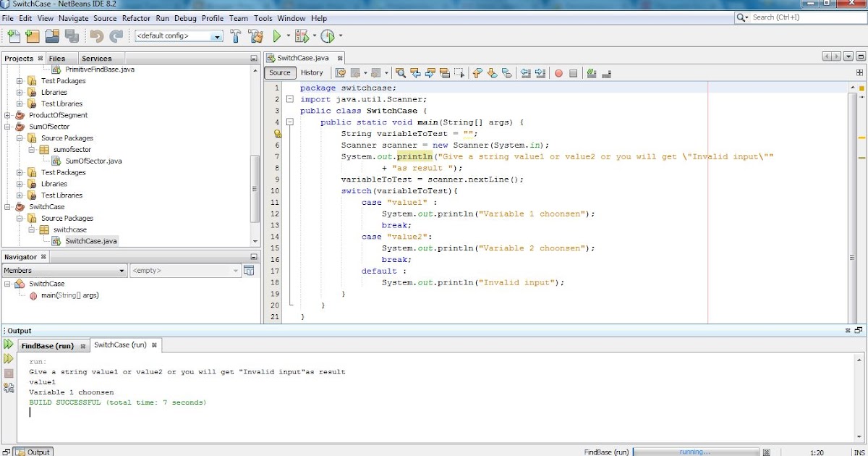Expand the Test Packages node under SwitchCase
Viewport: 868px width, 456px height.
pyautogui.click(x=20, y=172)
